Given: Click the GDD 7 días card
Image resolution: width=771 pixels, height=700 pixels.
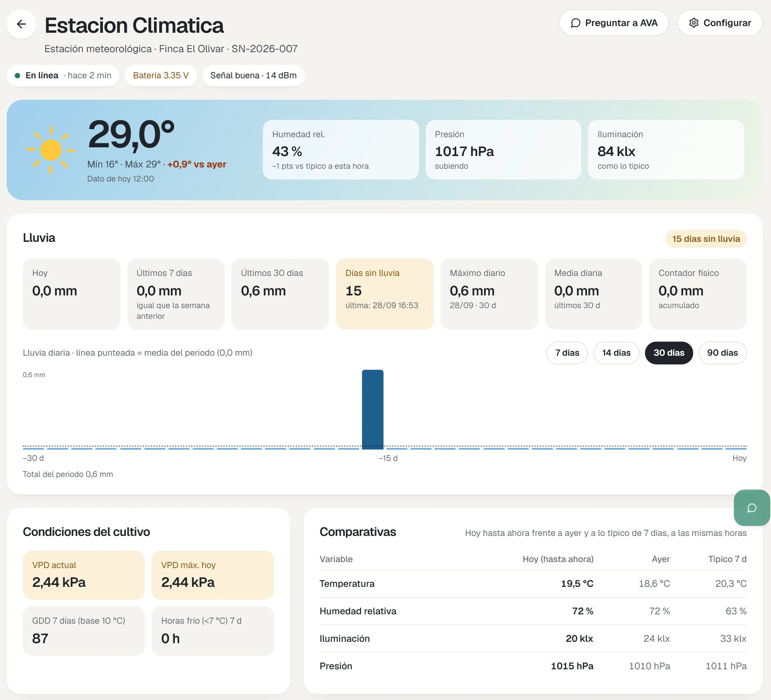Looking at the screenshot, I should [84, 631].
